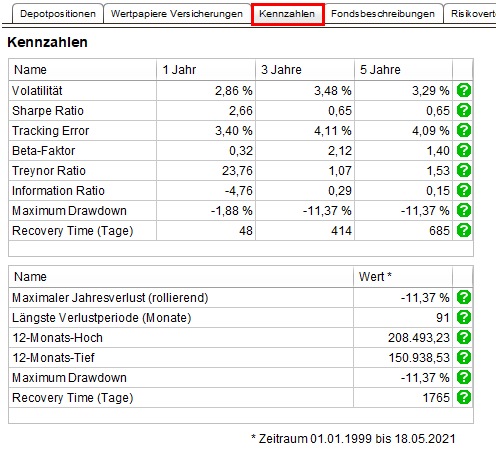Click Tracking Error 3 Jahre value 4,11 %
This screenshot has height=449, width=496.
click(332, 131)
